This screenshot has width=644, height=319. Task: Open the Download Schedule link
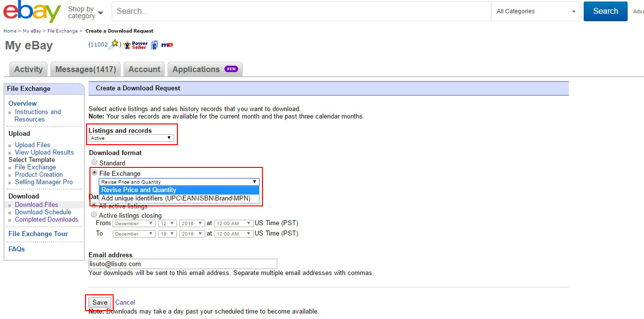(43, 212)
